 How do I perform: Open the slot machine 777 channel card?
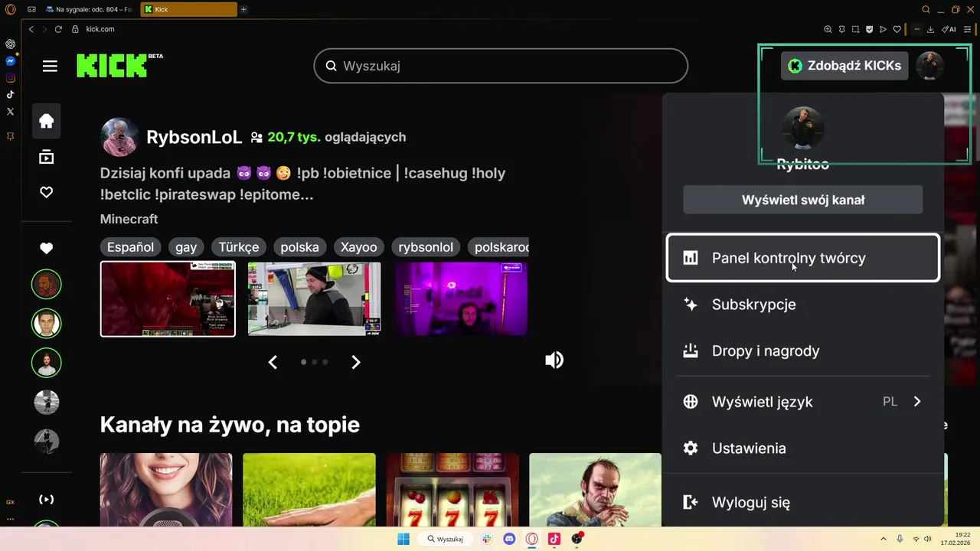[452, 490]
